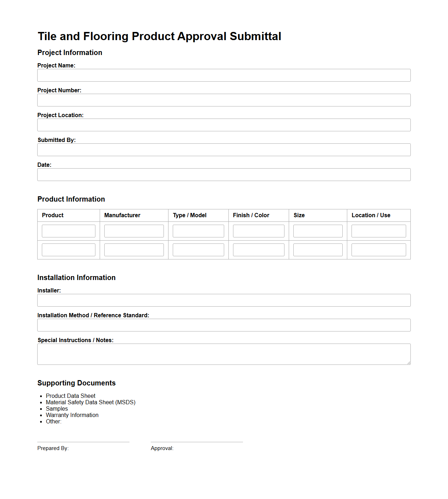This screenshot has height=499, width=448.
Task: Click the first Product input cell
Action: [68, 231]
